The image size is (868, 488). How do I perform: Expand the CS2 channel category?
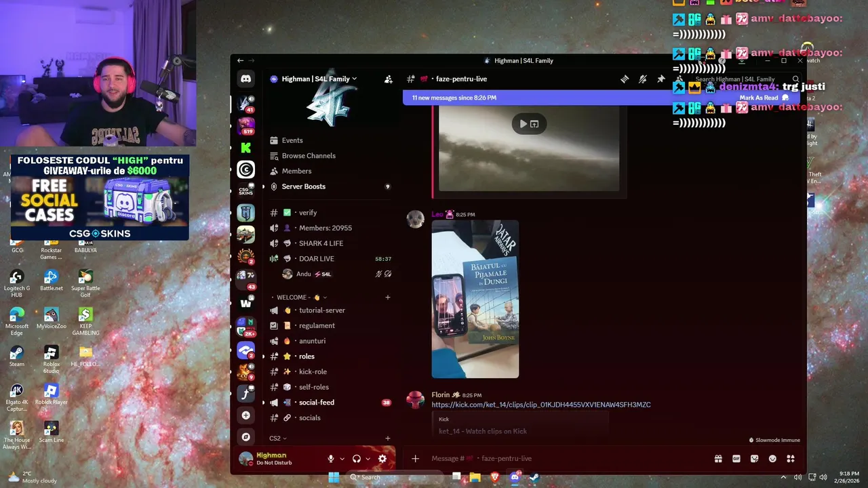(x=278, y=438)
